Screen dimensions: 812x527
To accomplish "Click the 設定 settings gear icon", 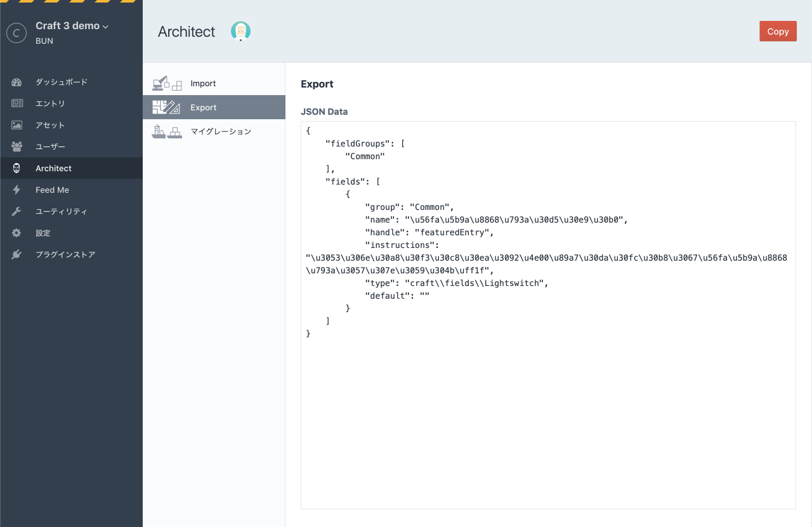I will point(16,233).
